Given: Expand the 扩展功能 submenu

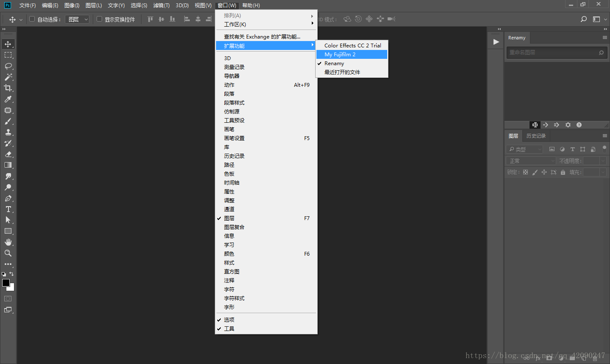Looking at the screenshot, I should tap(266, 46).
